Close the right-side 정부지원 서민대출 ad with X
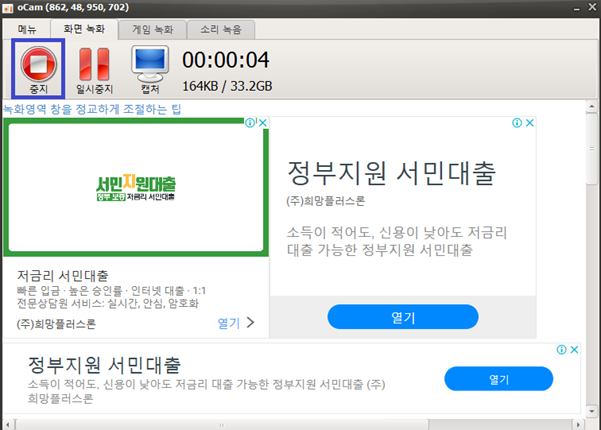Screen dimensions: 601x430 coord(530,123)
